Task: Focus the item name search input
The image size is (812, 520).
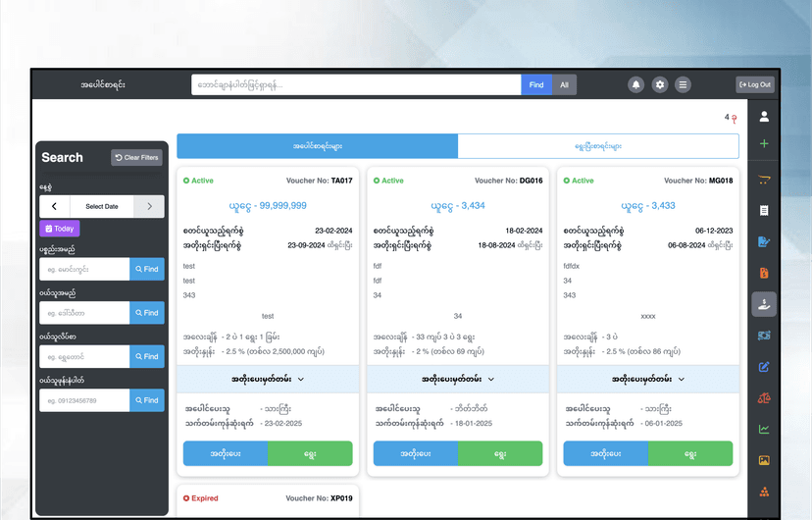Action: coord(84,270)
